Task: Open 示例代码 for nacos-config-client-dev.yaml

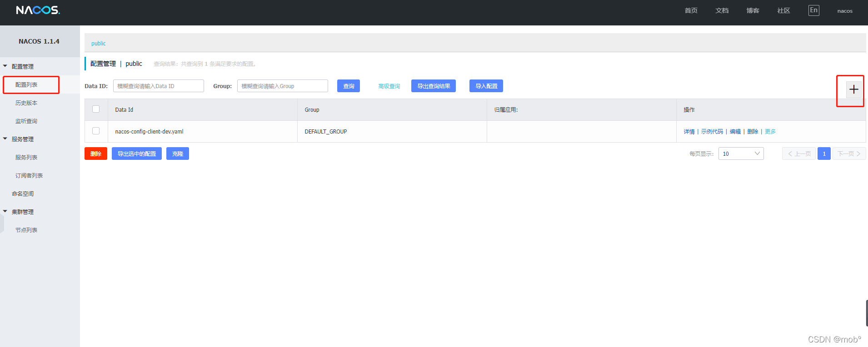Action: click(x=712, y=132)
